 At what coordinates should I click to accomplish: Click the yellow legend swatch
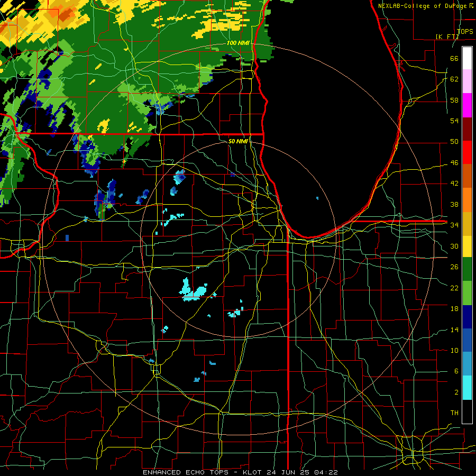click(x=467, y=246)
